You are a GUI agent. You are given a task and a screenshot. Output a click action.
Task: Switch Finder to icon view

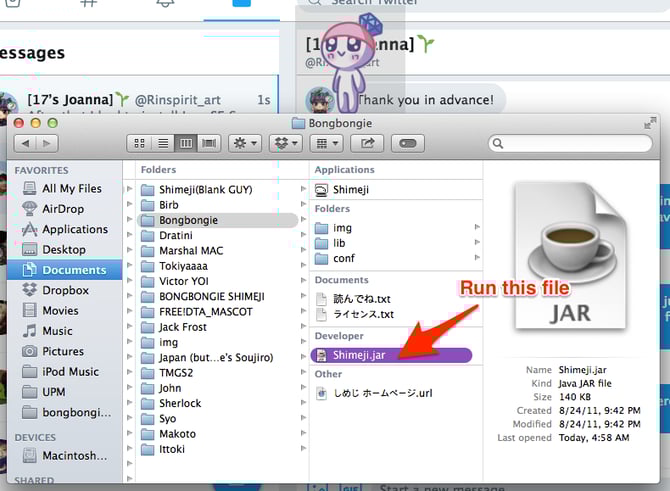point(139,143)
